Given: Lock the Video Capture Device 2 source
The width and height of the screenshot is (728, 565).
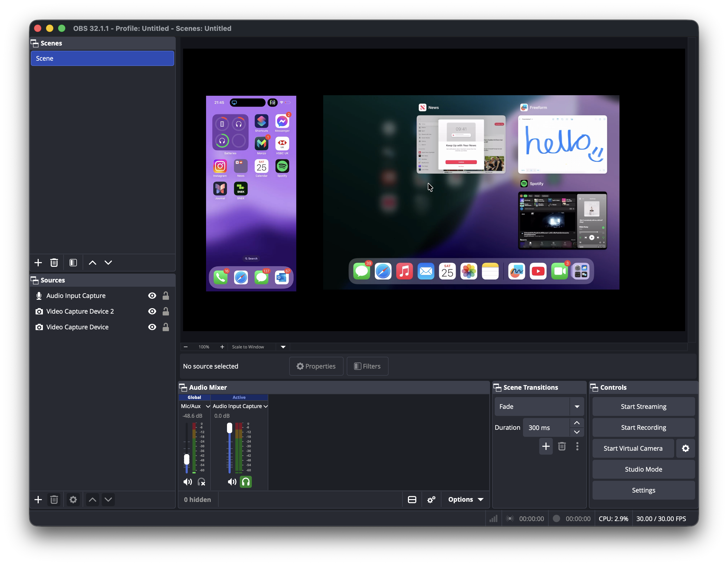Looking at the screenshot, I should click(166, 311).
